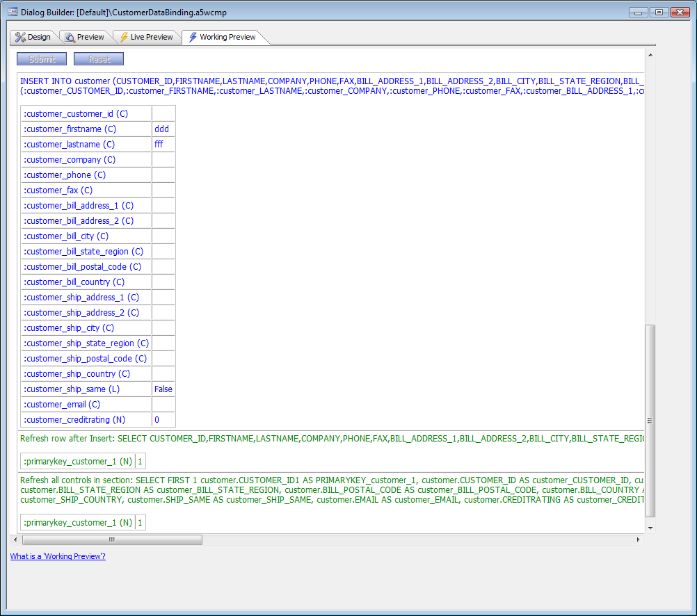Image resolution: width=697 pixels, height=616 pixels.
Task: Click the 'Refresh all controls in section' SQL text
Action: click(332, 489)
